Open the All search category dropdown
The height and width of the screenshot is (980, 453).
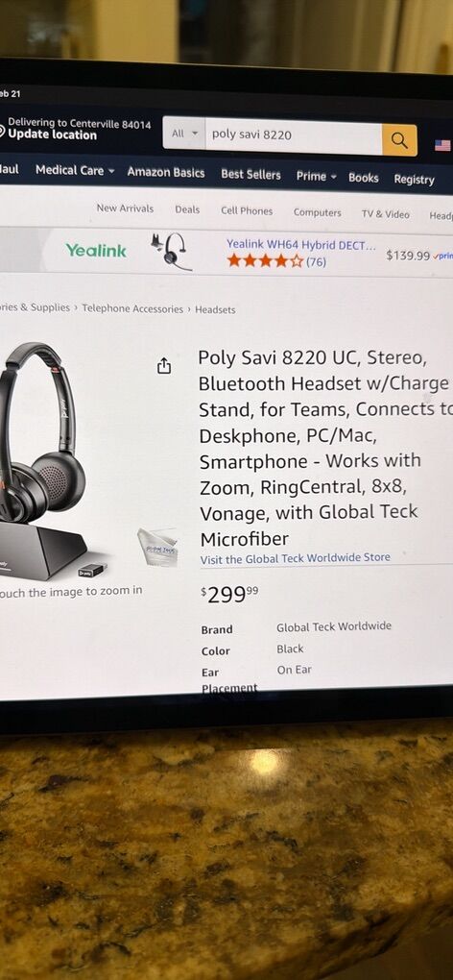tap(184, 134)
